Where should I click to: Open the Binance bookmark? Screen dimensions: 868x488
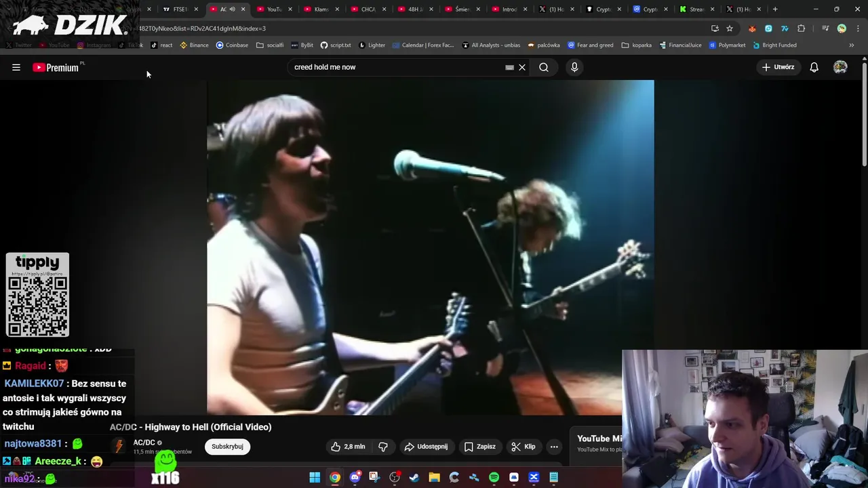195,45
